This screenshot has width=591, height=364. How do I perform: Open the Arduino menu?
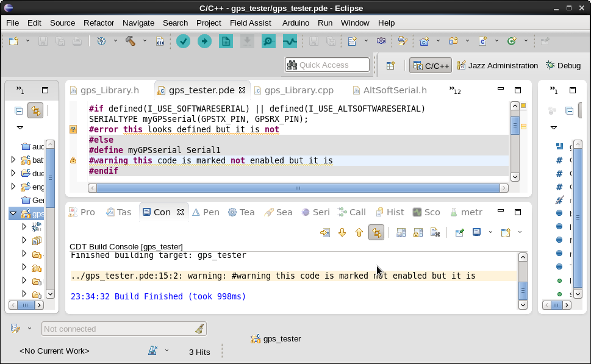pyautogui.click(x=295, y=23)
